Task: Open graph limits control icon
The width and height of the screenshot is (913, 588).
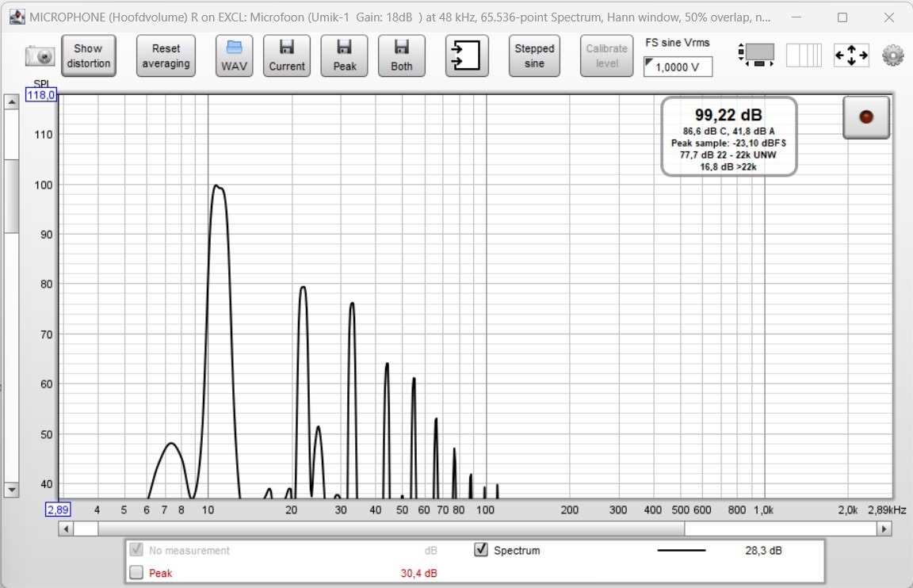Action: point(756,55)
